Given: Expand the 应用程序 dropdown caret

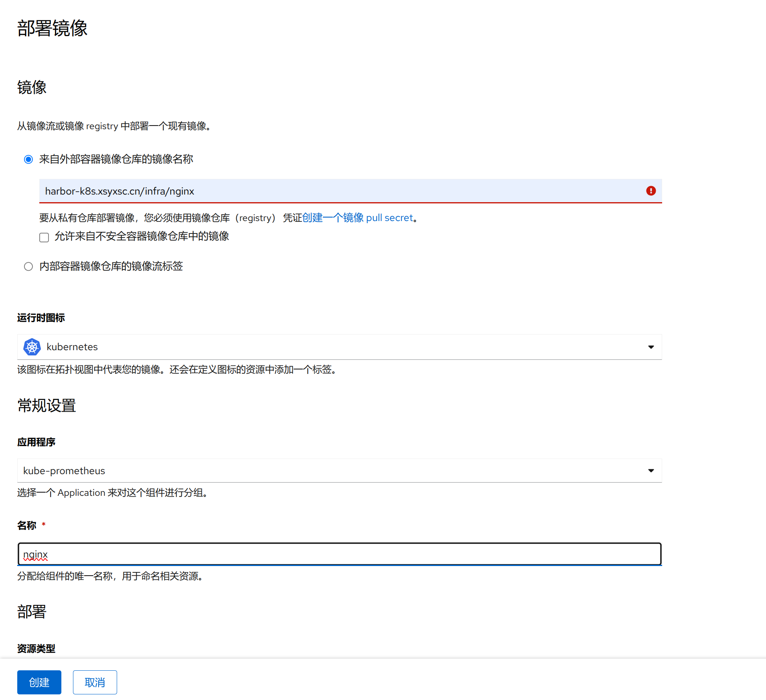Looking at the screenshot, I should coord(650,471).
